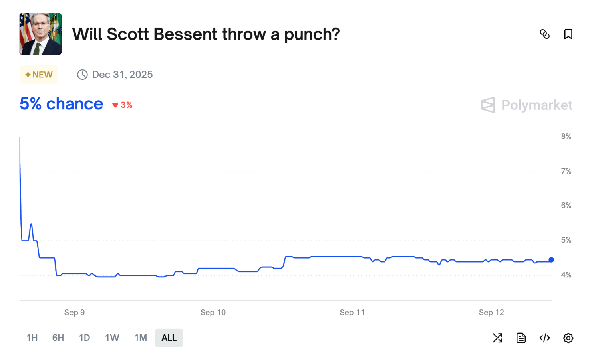Click the NEW badge
Screen dimensions: 596x364
[x=39, y=75]
